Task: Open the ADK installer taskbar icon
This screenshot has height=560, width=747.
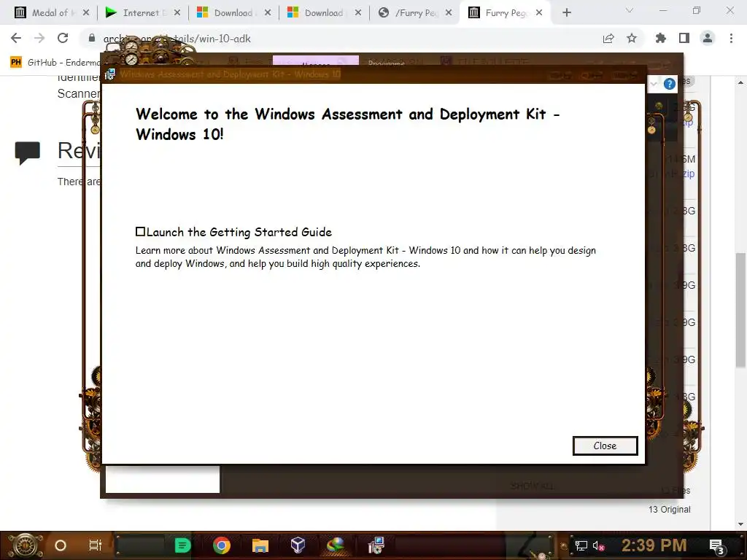Action: tap(376, 545)
